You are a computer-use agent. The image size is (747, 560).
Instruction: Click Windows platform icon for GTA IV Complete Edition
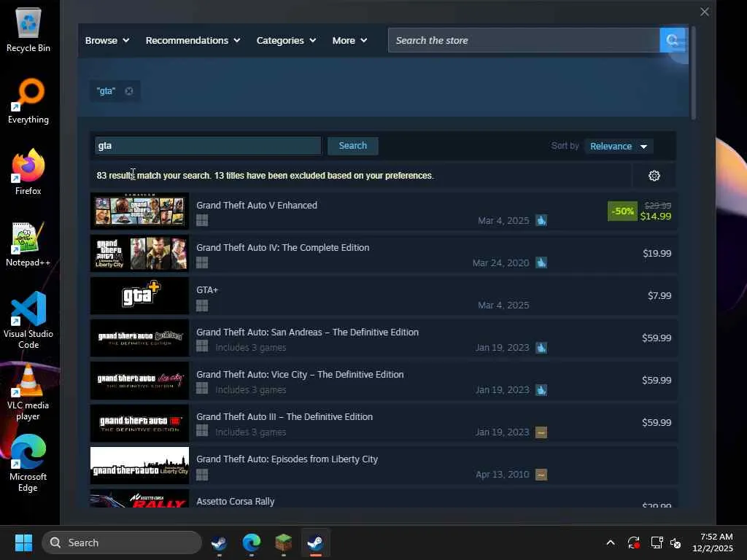click(202, 262)
